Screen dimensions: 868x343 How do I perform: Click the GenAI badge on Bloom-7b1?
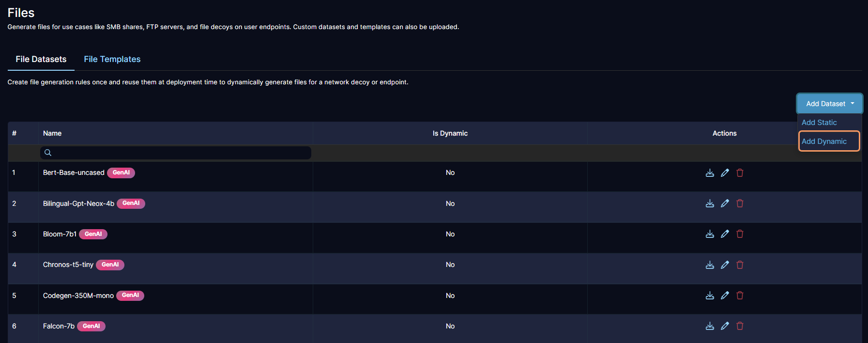tap(93, 234)
